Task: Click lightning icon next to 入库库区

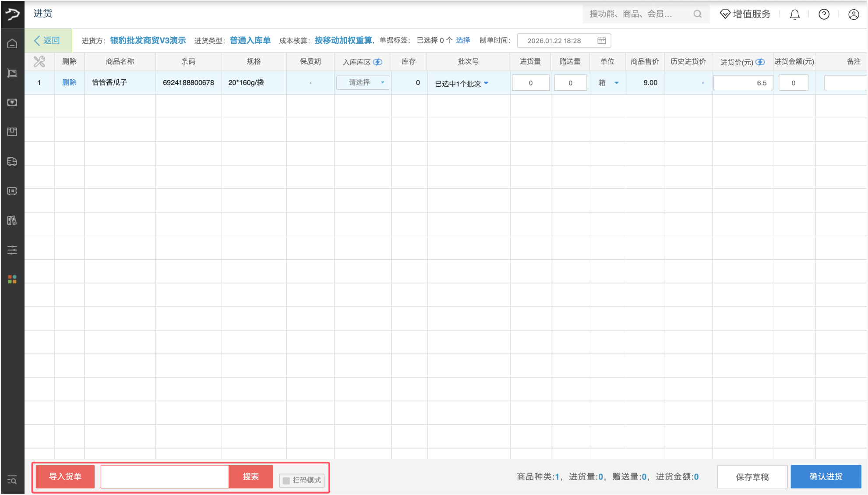Action: pyautogui.click(x=378, y=62)
